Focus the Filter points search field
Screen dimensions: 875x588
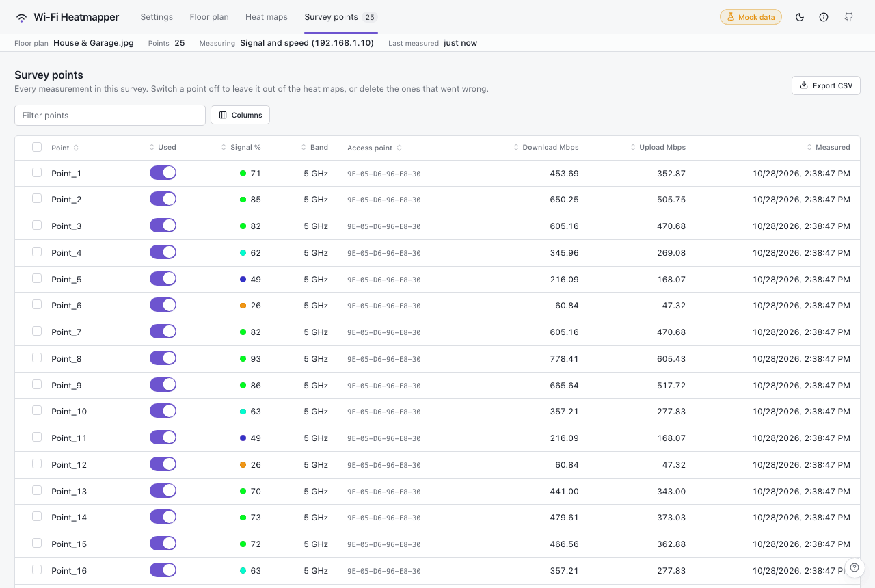[x=110, y=115]
